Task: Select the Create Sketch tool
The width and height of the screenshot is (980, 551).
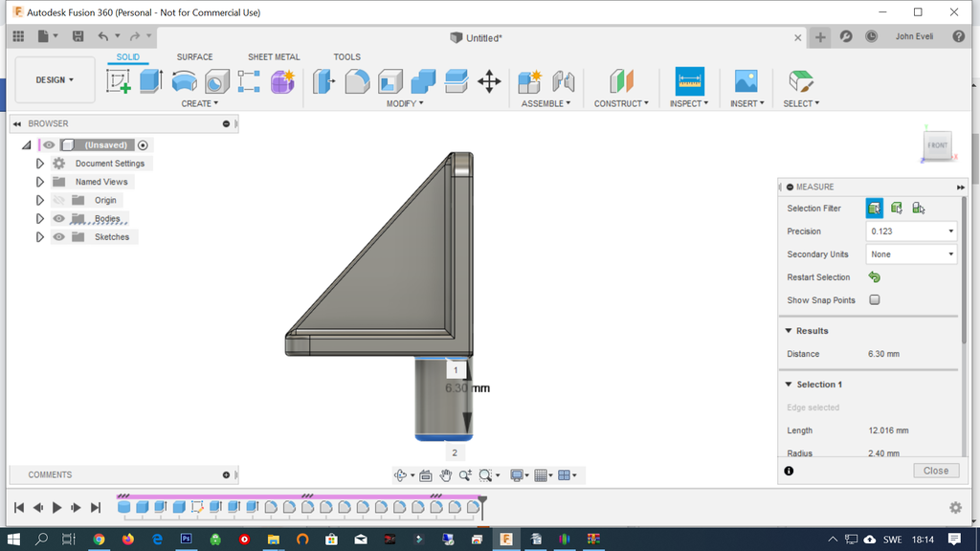Action: pos(119,81)
